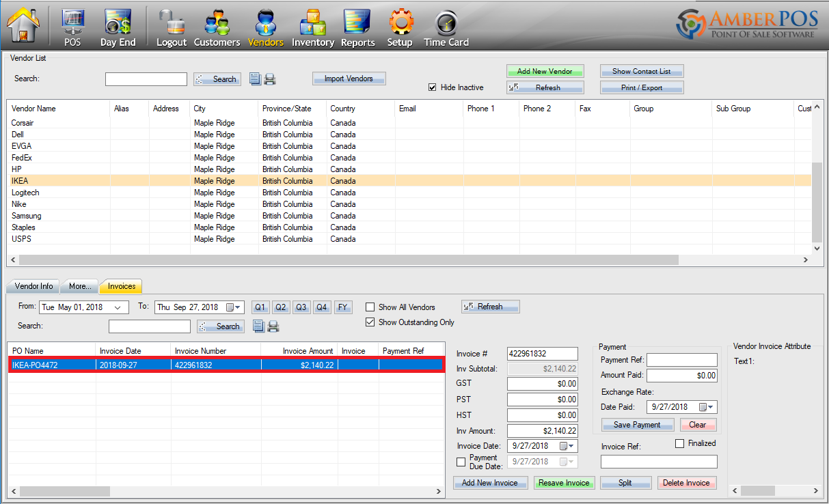Viewport: 829px width, 504px height.
Task: Click the Resave Invoice button
Action: [564, 483]
